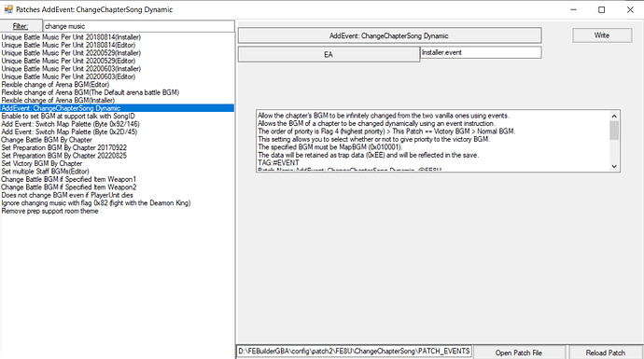Click description line 'TAG:#EVENT'
Image resolution: width=644 pixels, height=359 pixels.
[x=278, y=163]
